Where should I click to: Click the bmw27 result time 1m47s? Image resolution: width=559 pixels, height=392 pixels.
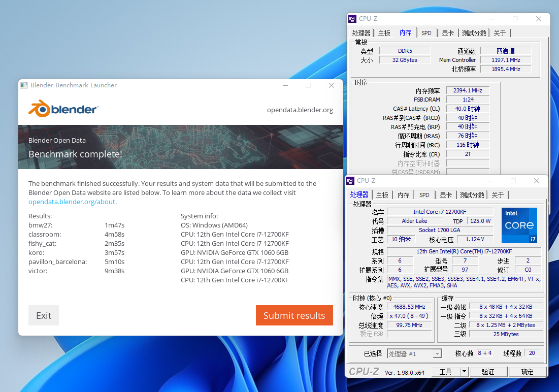click(114, 225)
